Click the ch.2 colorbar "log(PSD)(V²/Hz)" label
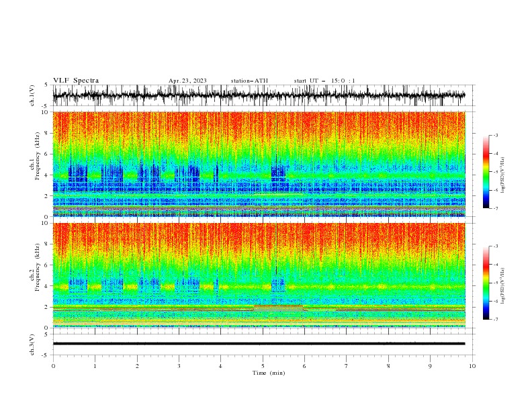Image resolution: width=532 pixels, height=411 pixels. pyautogui.click(x=502, y=287)
